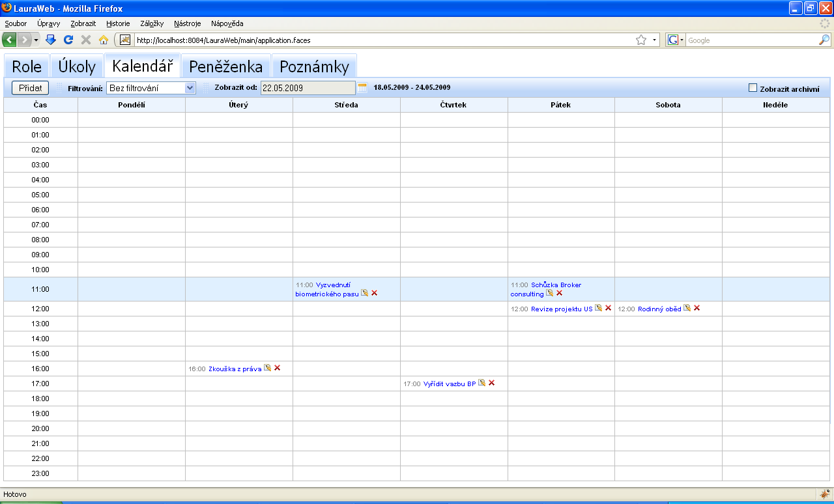Image resolution: width=834 pixels, height=504 pixels.
Task: Delete the Revize projektu US event
Action: point(609,308)
